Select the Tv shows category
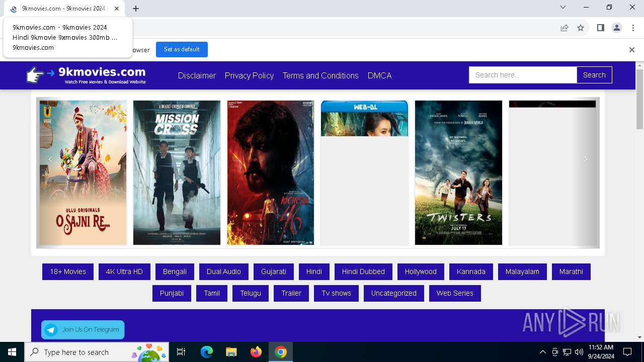This screenshot has height=362, width=644. tap(337, 293)
